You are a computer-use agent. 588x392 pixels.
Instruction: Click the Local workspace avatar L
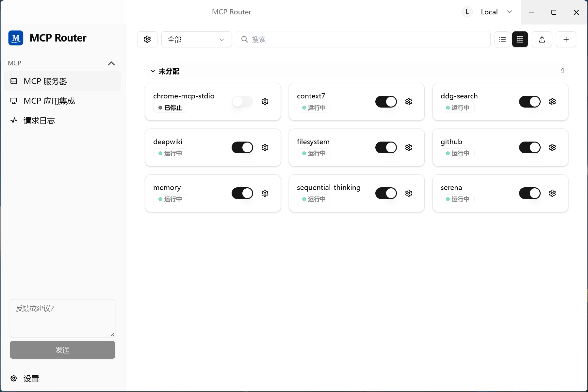click(x=467, y=12)
